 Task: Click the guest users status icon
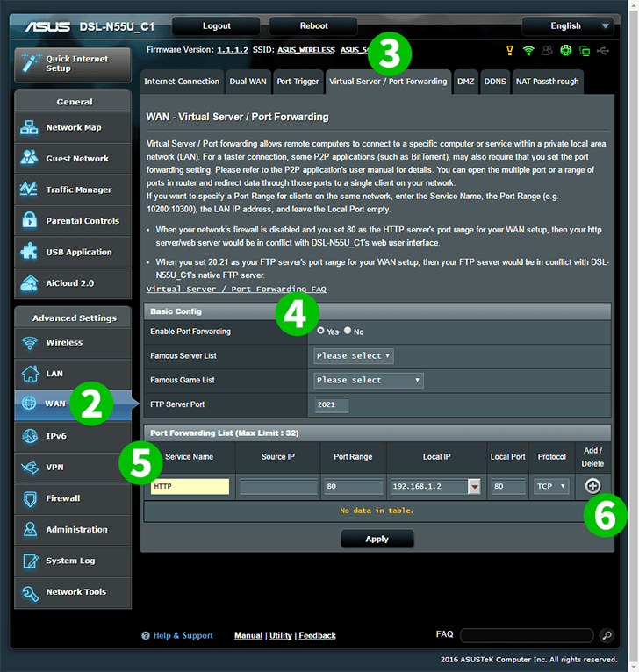click(x=547, y=51)
